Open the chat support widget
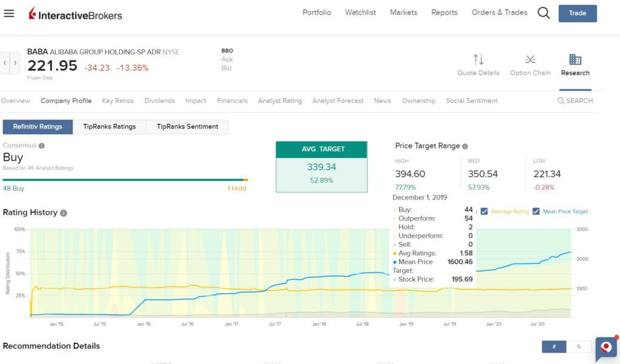This screenshot has width=620, height=364. pos(606,349)
